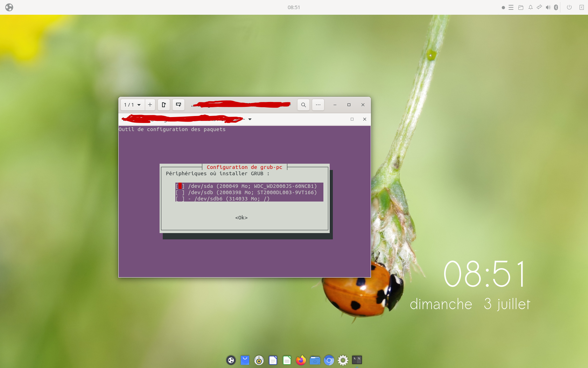
Task: Click the /dev/sdb6 (314033 Mo; /) row
Action: coord(249,199)
